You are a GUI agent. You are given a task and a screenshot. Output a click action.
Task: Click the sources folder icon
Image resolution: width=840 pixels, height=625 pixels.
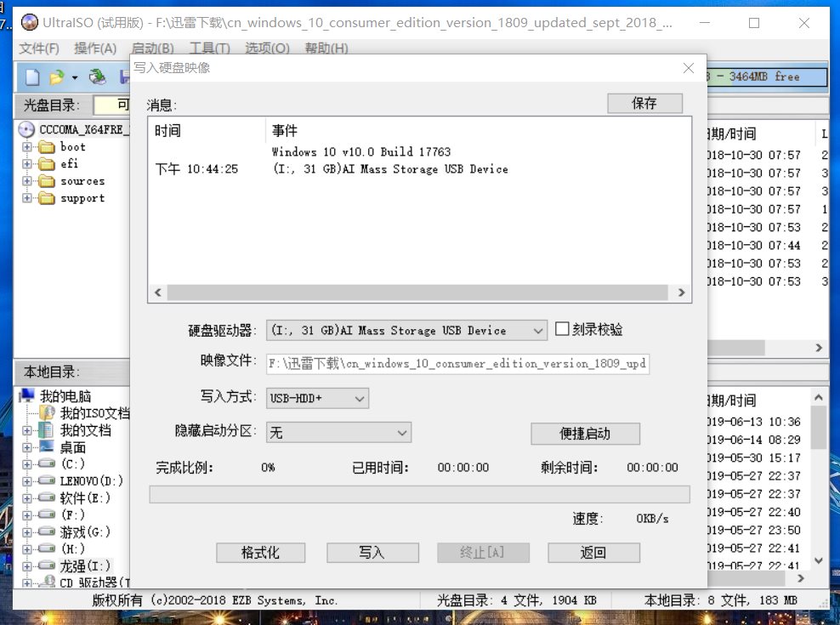point(47,181)
